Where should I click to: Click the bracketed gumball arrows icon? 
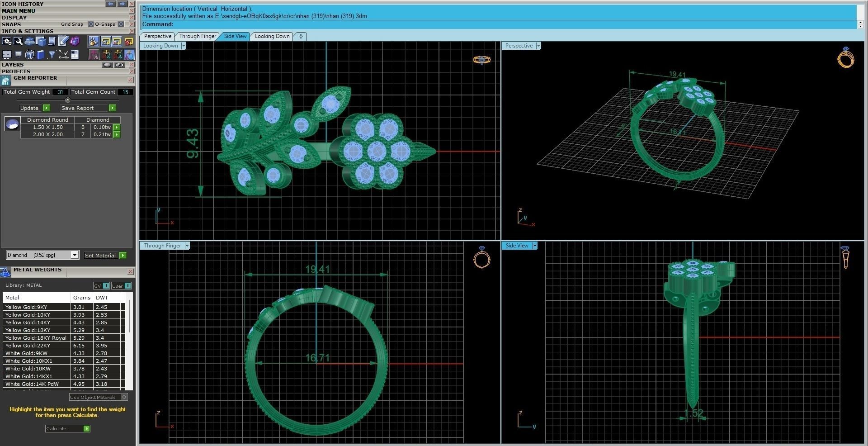(106, 55)
